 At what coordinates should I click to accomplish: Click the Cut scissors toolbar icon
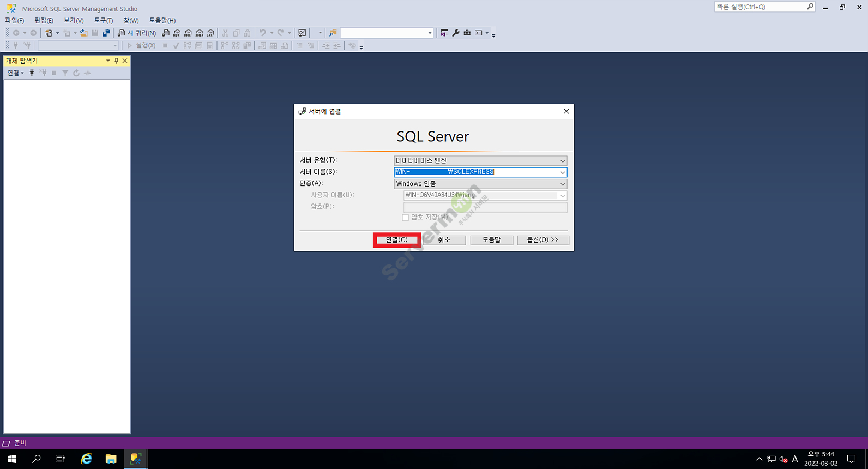pos(225,33)
